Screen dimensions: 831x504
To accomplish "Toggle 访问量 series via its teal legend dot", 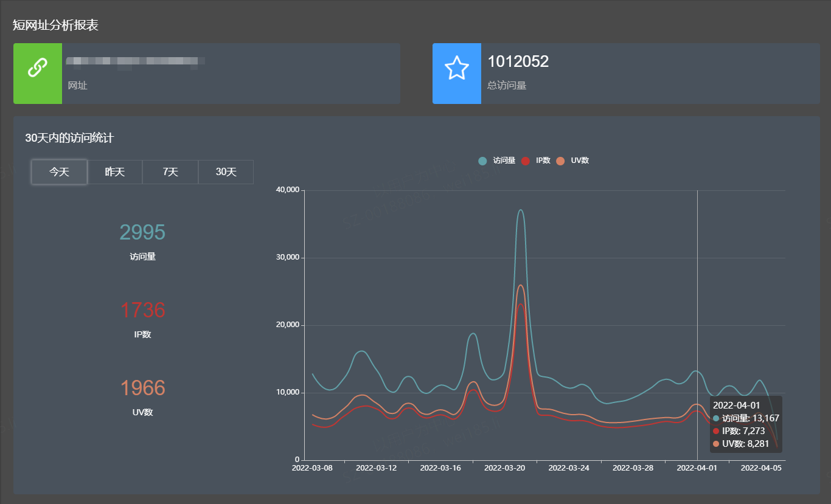I will click(x=482, y=161).
